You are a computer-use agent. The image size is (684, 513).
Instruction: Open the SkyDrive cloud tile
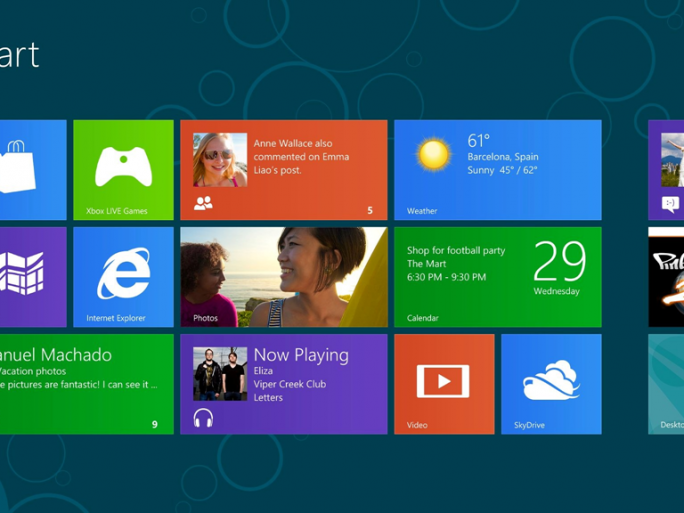pyautogui.click(x=551, y=384)
